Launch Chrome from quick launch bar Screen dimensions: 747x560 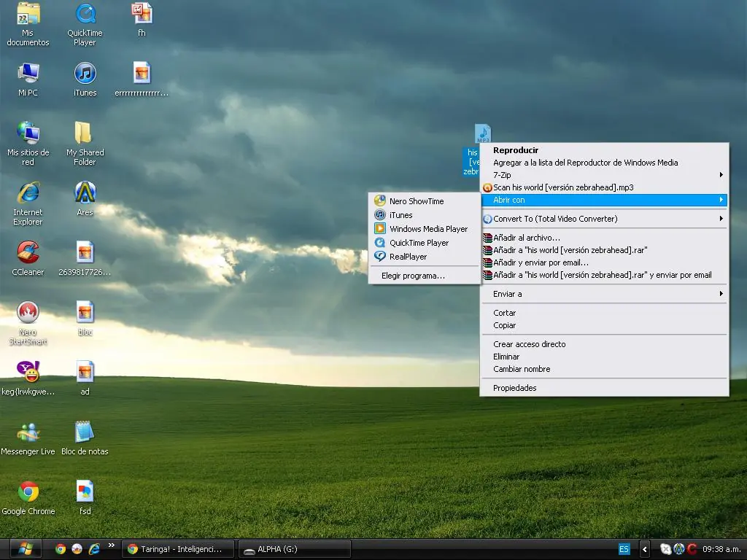click(61, 549)
